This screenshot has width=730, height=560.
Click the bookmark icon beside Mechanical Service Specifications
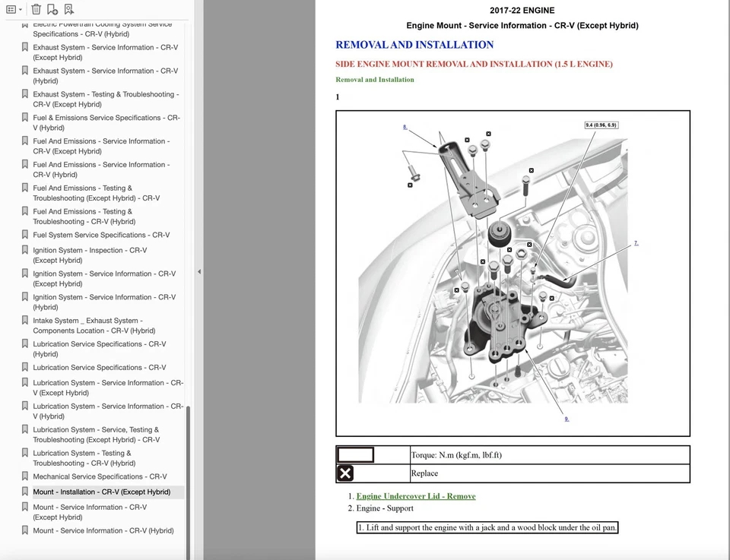tap(25, 476)
